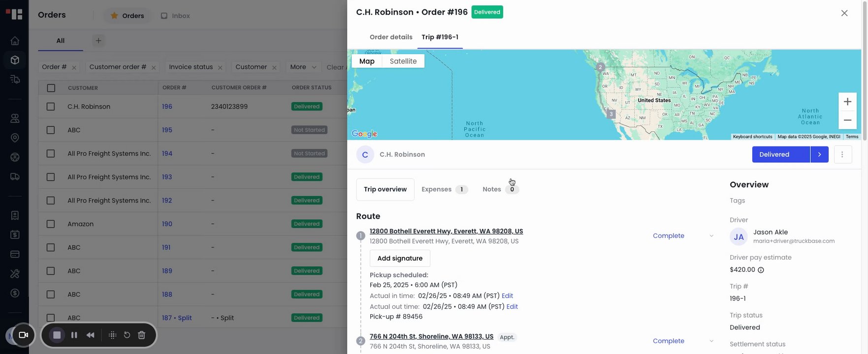Viewport: 868px width, 354px height.
Task: Open the three-dot more options menu
Action: 842,154
